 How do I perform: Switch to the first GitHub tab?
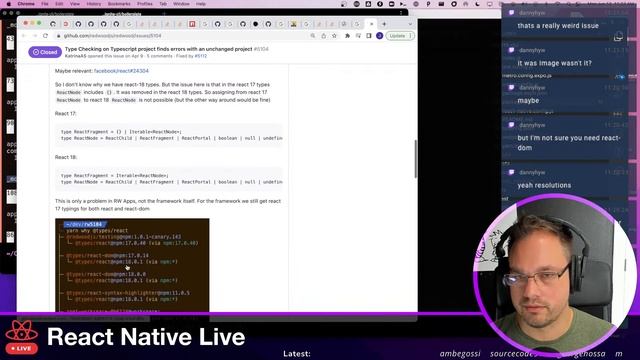pos(53,24)
